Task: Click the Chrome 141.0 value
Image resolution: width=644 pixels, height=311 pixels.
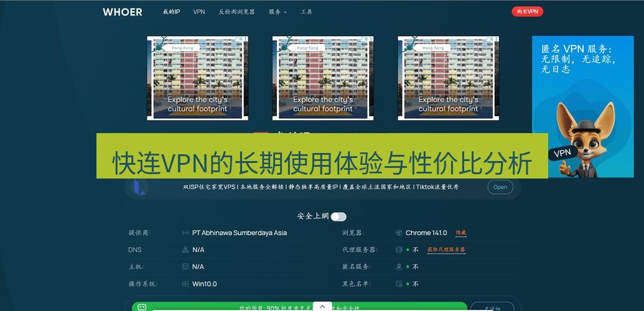Action: [426, 233]
